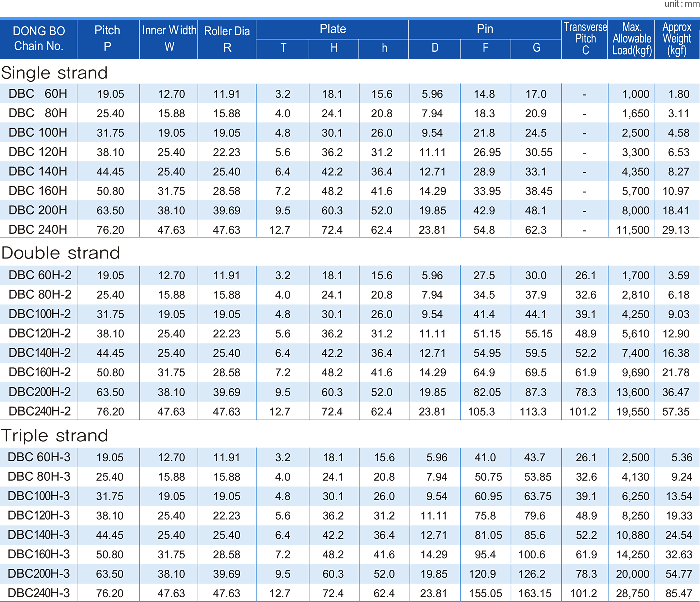Click max load '11,500' for DBC 240H
The width and height of the screenshot is (700, 602).
[x=633, y=230]
